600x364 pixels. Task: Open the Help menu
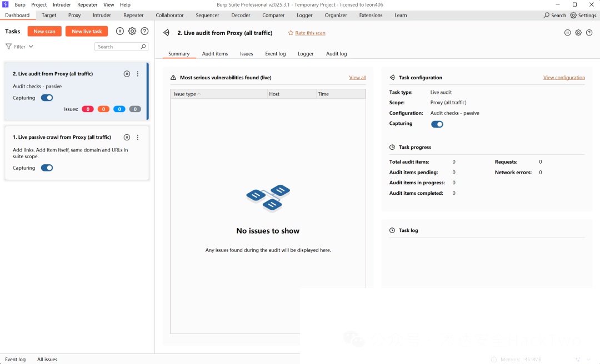pyautogui.click(x=125, y=4)
